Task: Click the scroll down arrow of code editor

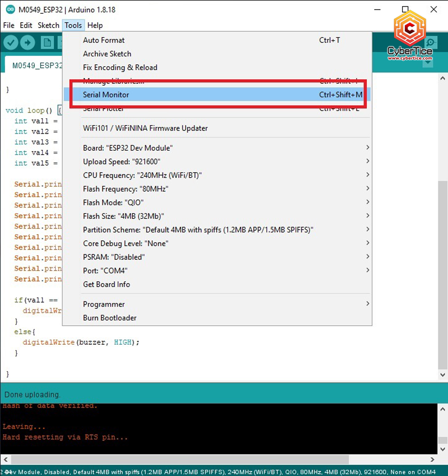Action: (x=443, y=375)
